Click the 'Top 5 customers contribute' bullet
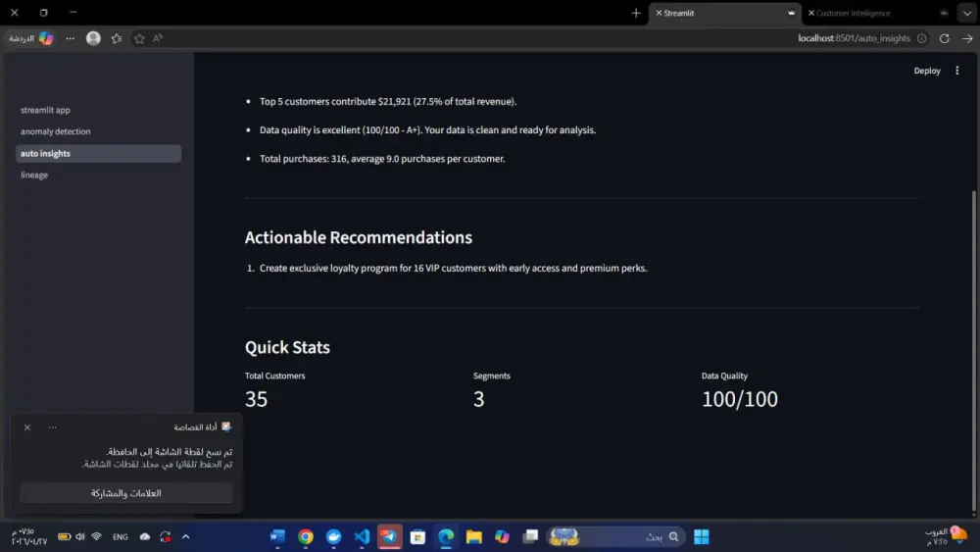This screenshot has width=980, height=552. [388, 101]
